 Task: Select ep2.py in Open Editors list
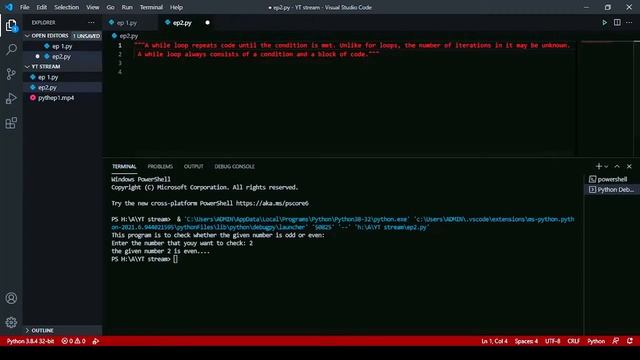[62, 56]
